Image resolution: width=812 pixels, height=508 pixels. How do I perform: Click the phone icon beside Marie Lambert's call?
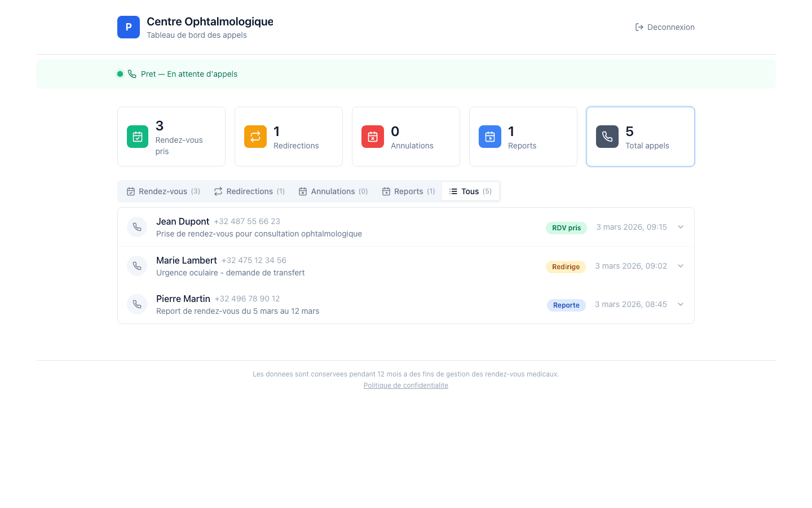[x=137, y=266]
